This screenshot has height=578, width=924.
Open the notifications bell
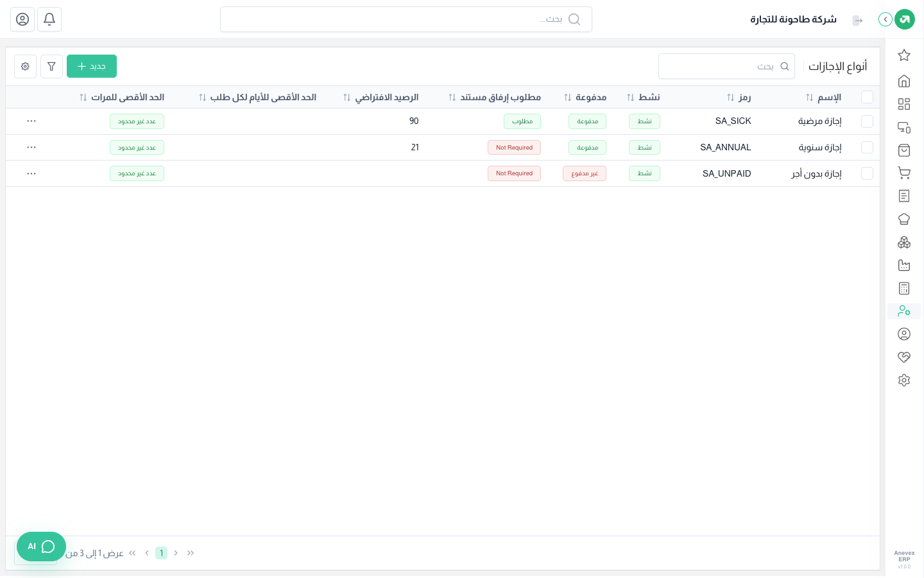49,19
